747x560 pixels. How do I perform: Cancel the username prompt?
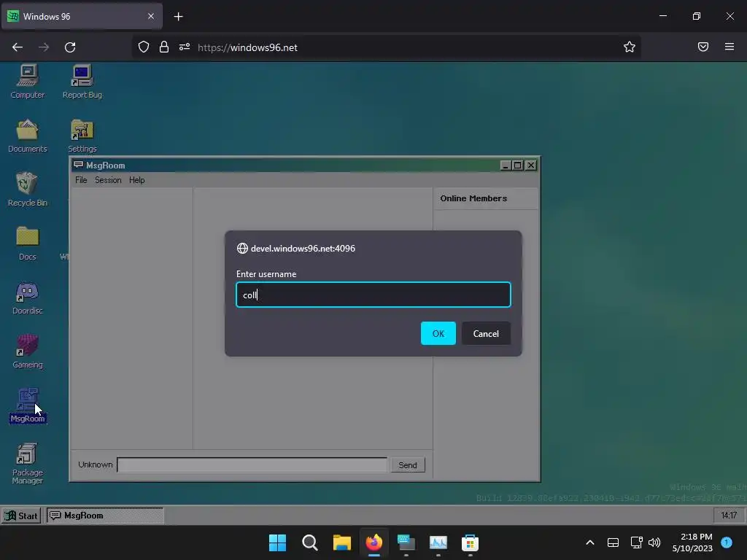pos(486,333)
